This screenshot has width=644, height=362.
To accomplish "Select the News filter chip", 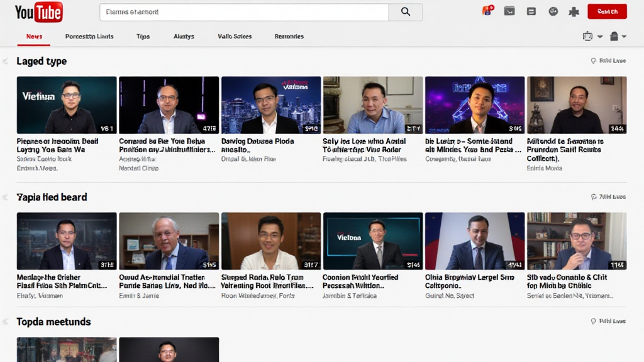I will [33, 36].
